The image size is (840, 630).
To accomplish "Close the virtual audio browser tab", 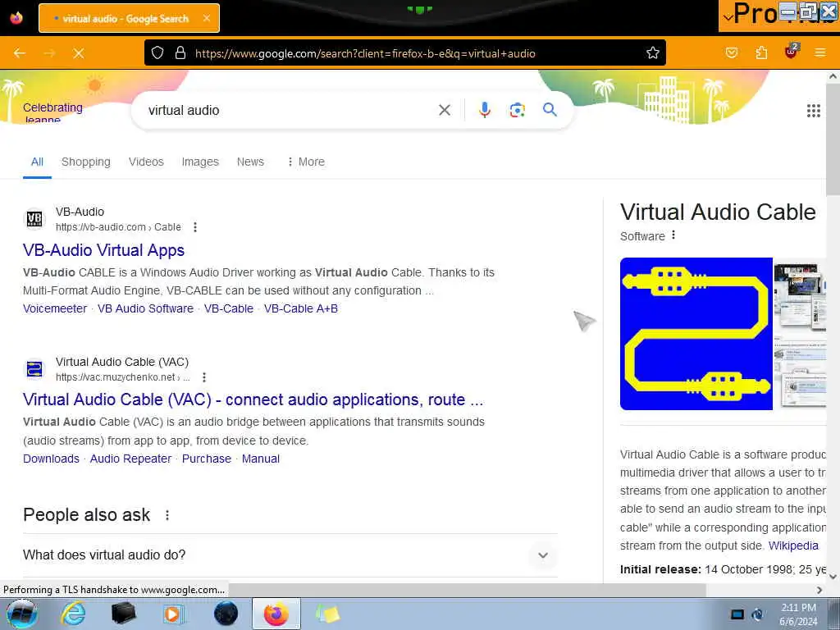I will click(x=207, y=18).
